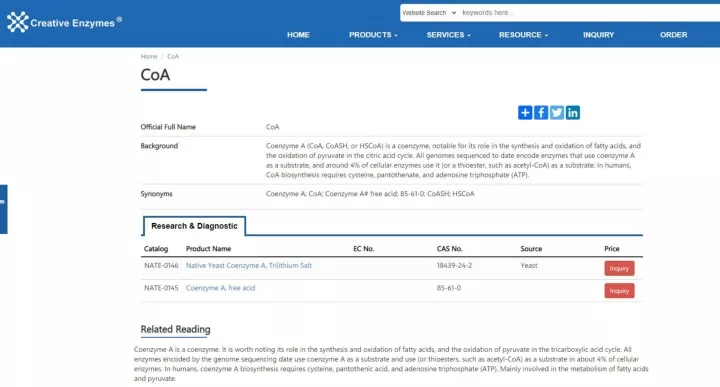Click the CoA breadcrumb link
Screen dimensions: 720x387
pyautogui.click(x=173, y=56)
